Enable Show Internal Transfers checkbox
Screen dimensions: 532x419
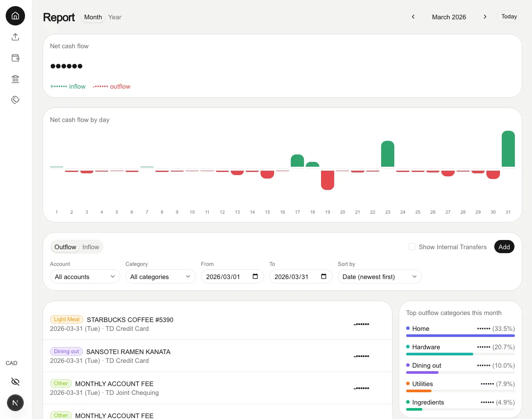(x=412, y=247)
